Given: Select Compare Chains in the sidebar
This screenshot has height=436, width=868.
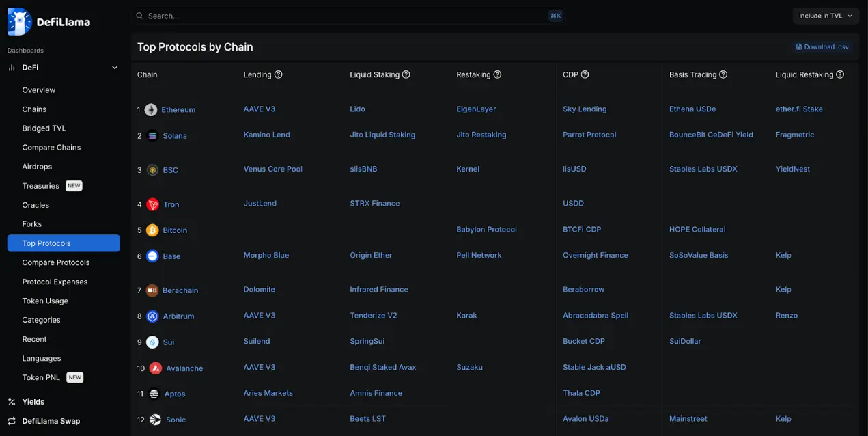Looking at the screenshot, I should pos(51,148).
